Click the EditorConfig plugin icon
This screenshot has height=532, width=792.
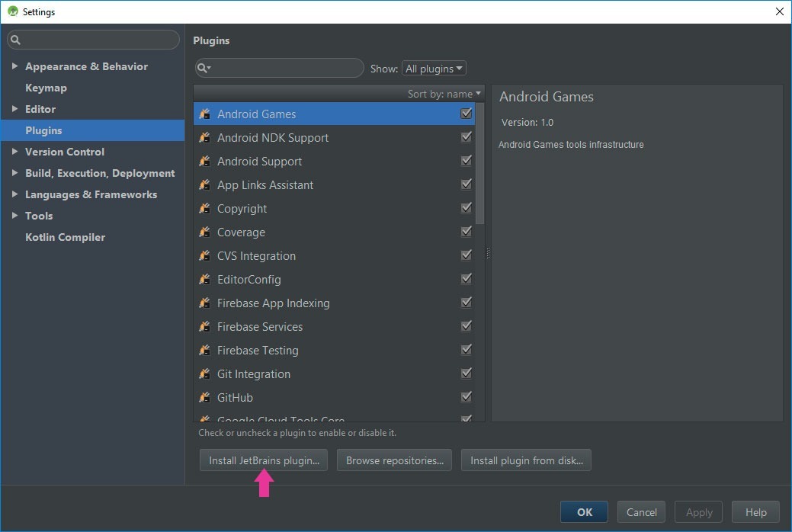[x=204, y=280]
